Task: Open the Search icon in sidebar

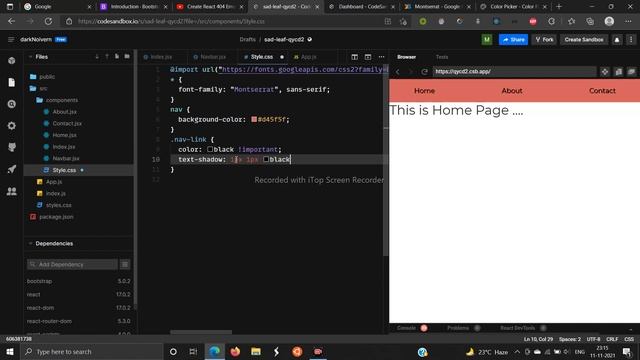Action: click(11, 104)
